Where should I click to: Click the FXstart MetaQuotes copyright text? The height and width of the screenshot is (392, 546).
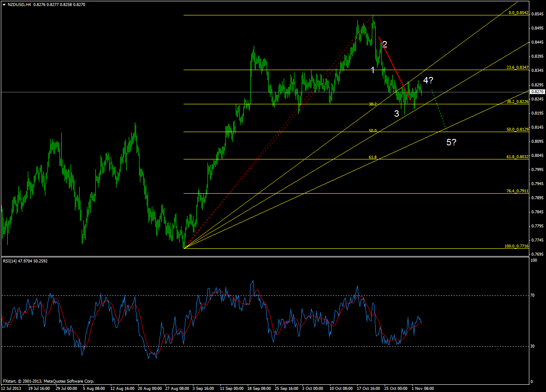[x=48, y=381]
